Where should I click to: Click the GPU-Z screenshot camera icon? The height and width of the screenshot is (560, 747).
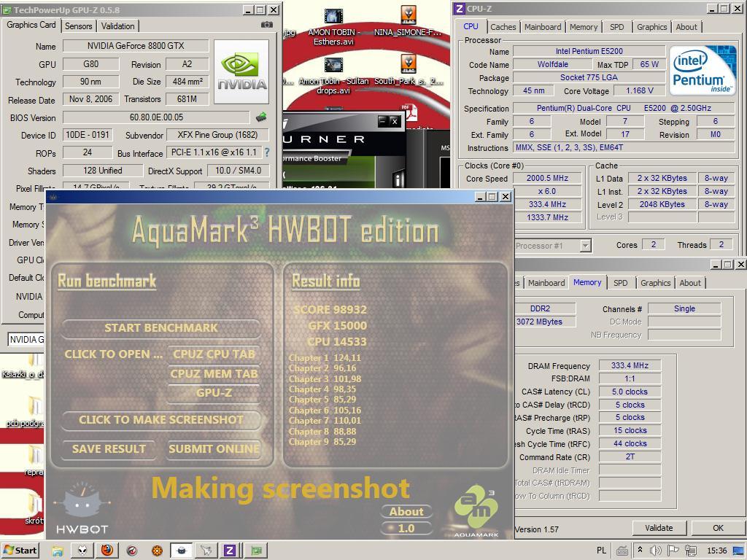267,25
